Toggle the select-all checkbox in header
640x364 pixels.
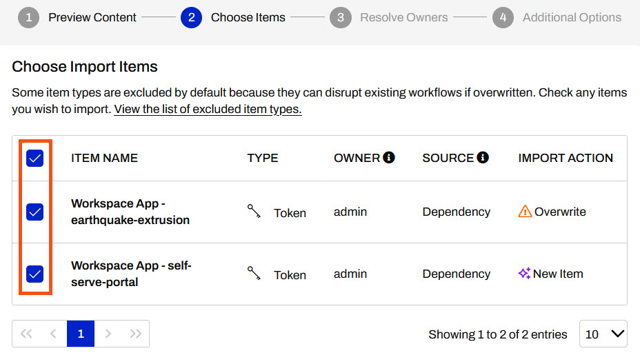[34, 158]
